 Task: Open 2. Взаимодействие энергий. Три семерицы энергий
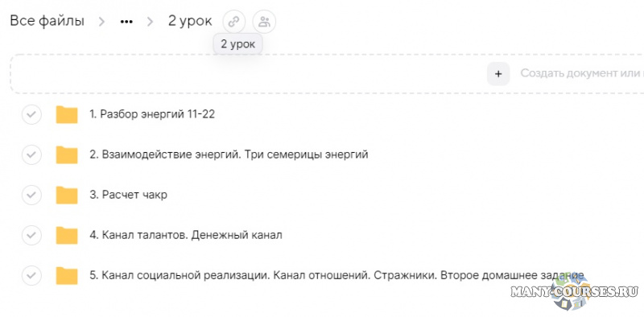[229, 154]
